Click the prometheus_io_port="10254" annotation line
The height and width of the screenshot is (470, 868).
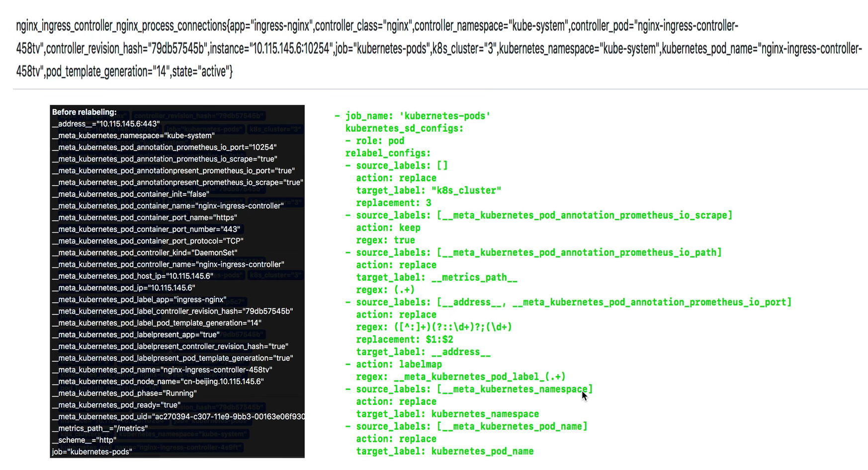[x=164, y=147]
